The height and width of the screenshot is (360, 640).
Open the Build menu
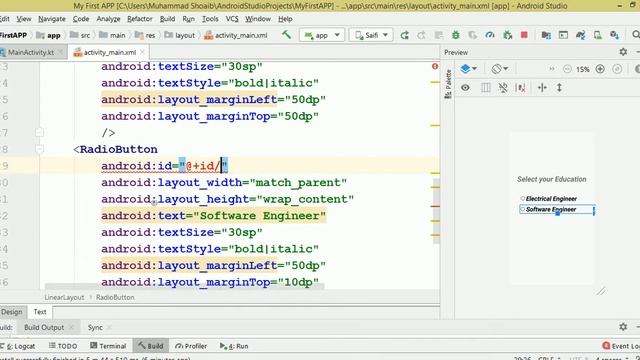(x=167, y=19)
